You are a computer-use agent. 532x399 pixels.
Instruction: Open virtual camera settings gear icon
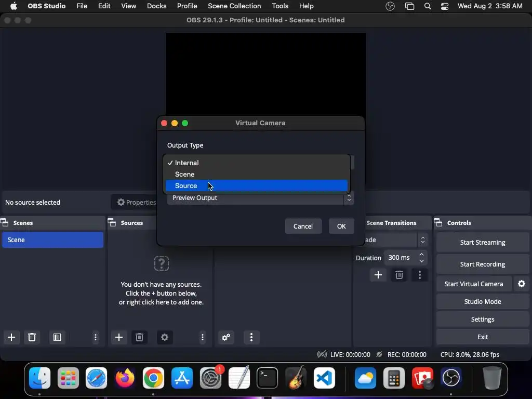click(522, 284)
